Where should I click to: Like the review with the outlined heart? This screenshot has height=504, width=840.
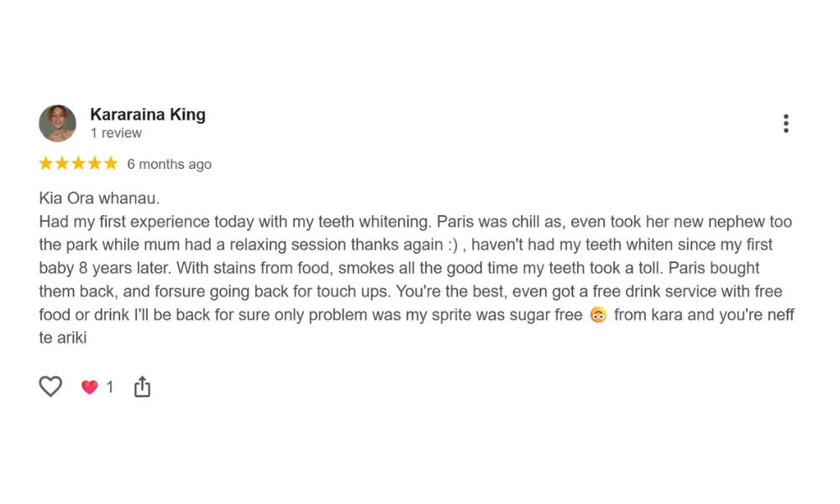[50, 386]
